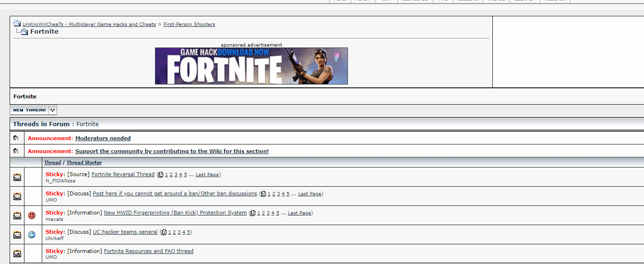This screenshot has height=264, width=644.
Task: Go to page 2 of Fortnite Reversal Thread
Action: (x=171, y=175)
